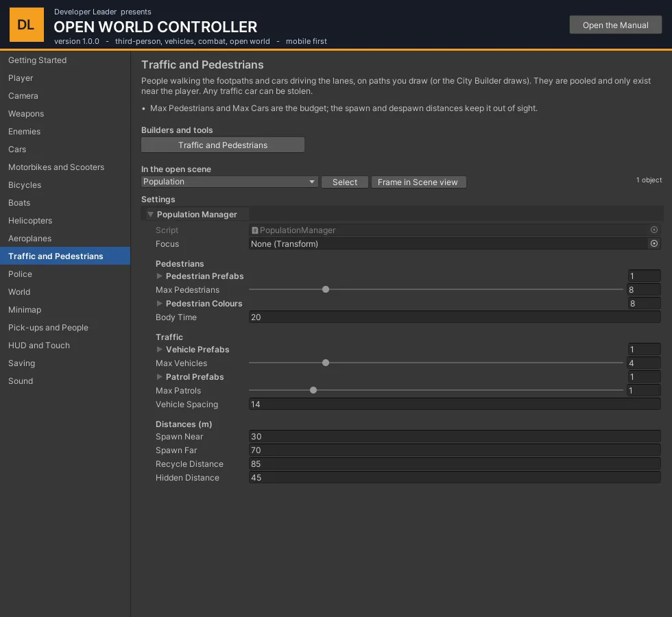Expand the Pedestrian Prefabs list
The height and width of the screenshot is (617, 672).
click(x=159, y=276)
